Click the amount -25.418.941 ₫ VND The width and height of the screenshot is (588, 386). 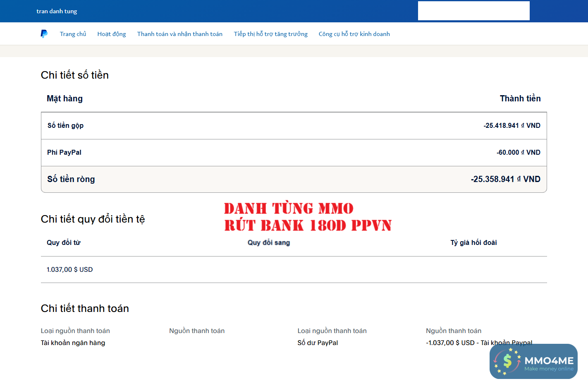pyautogui.click(x=512, y=125)
